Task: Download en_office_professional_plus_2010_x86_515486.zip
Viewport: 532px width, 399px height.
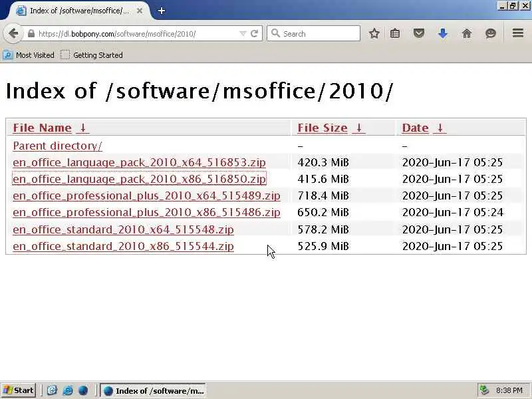Action: click(146, 212)
